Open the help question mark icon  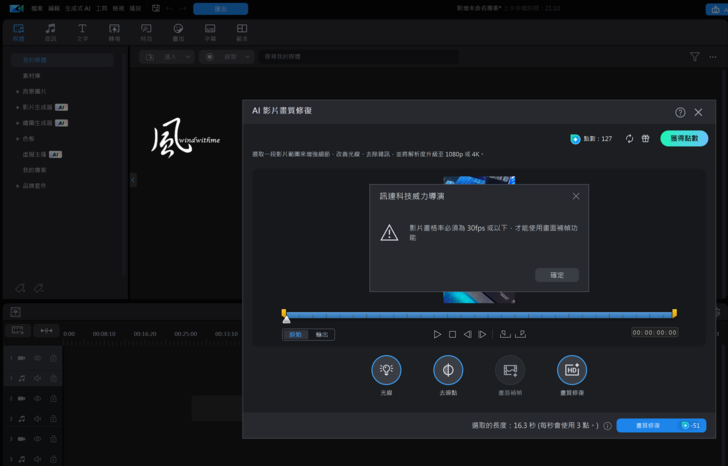tap(680, 112)
